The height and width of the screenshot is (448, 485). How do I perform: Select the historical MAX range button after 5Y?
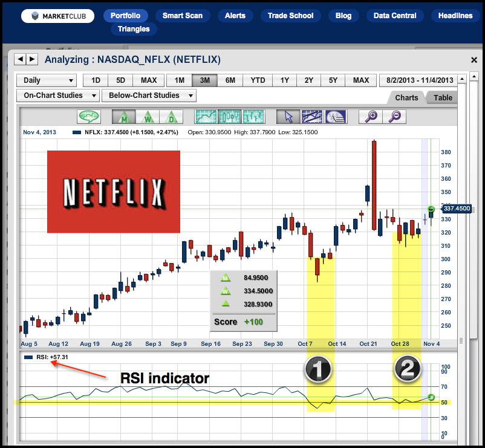pos(361,80)
